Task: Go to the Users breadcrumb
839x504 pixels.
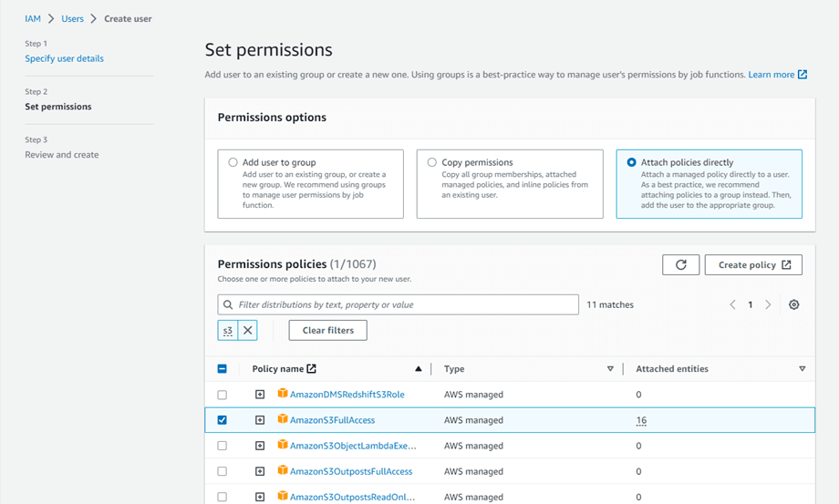Action: pos(72,18)
